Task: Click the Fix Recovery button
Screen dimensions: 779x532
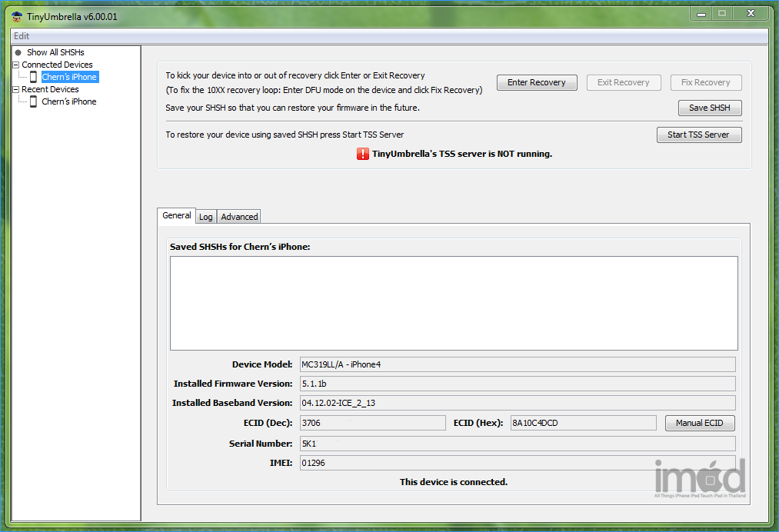Action: [x=705, y=82]
